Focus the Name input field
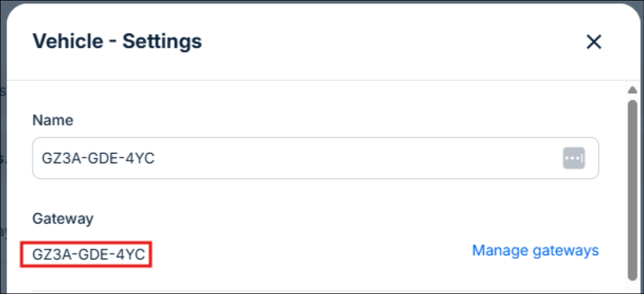644x294 pixels. point(298,158)
